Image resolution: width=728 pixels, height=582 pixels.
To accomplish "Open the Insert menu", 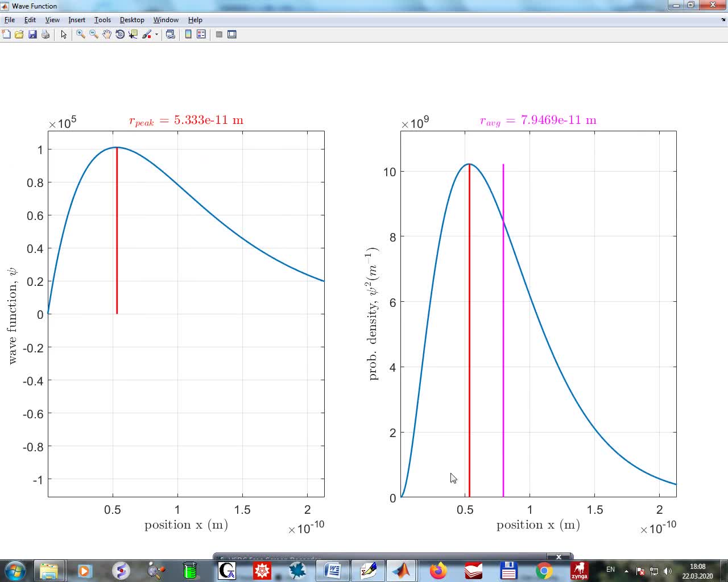I will 77,19.
